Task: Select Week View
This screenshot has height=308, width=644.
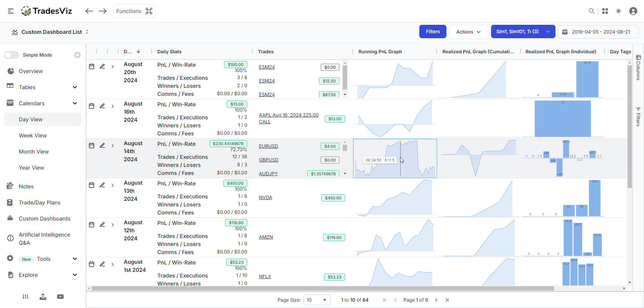Action: pyautogui.click(x=33, y=135)
